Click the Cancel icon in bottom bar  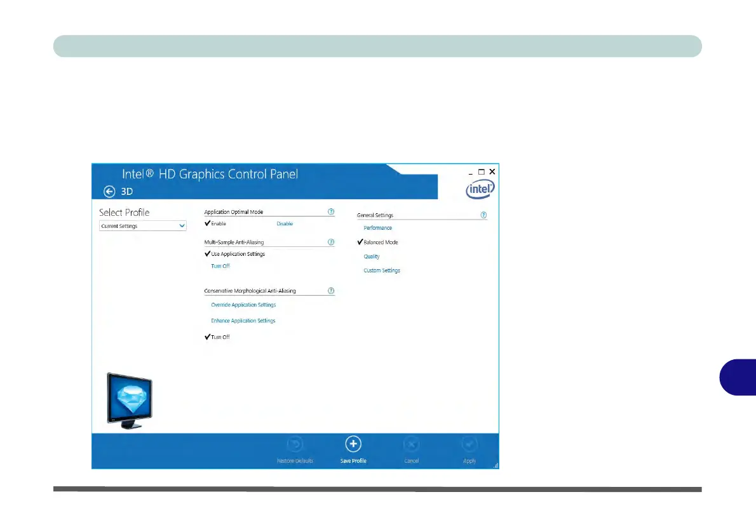click(x=411, y=444)
